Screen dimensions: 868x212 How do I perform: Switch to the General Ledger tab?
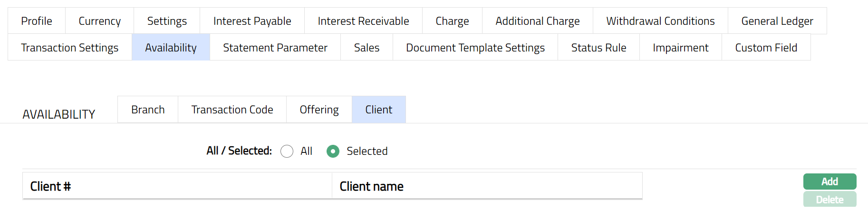pyautogui.click(x=777, y=21)
